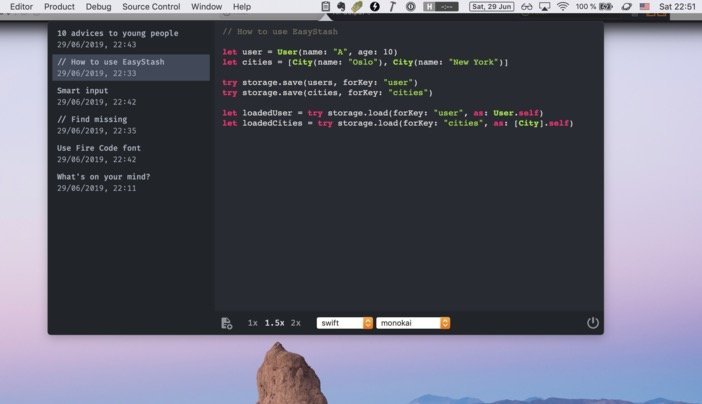Open the Evernote elephant menu bar icon
Viewport: 702px width, 404px height.
[341, 6]
